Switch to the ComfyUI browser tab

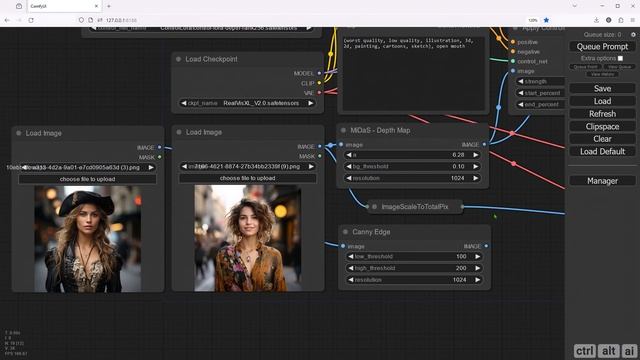coord(63,6)
